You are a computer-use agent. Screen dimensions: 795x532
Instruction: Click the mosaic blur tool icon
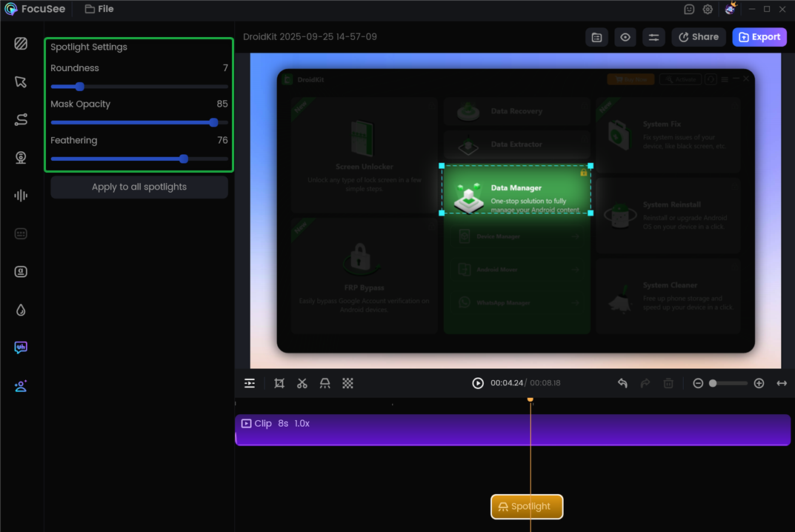[x=347, y=383]
